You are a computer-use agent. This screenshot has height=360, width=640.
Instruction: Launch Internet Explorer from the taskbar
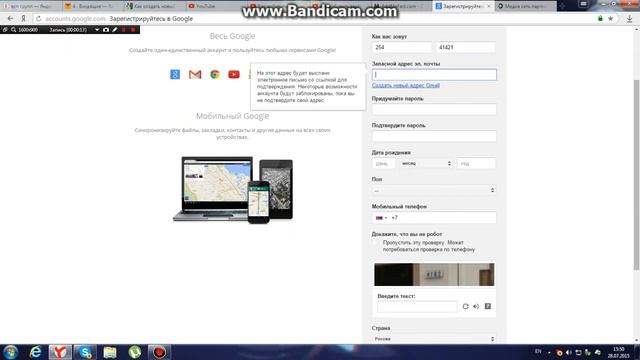36,352
